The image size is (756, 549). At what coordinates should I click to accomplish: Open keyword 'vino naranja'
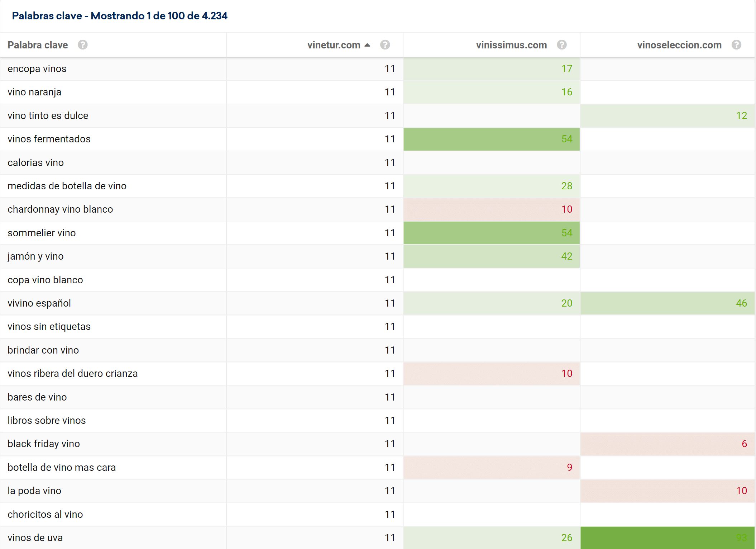coord(34,92)
